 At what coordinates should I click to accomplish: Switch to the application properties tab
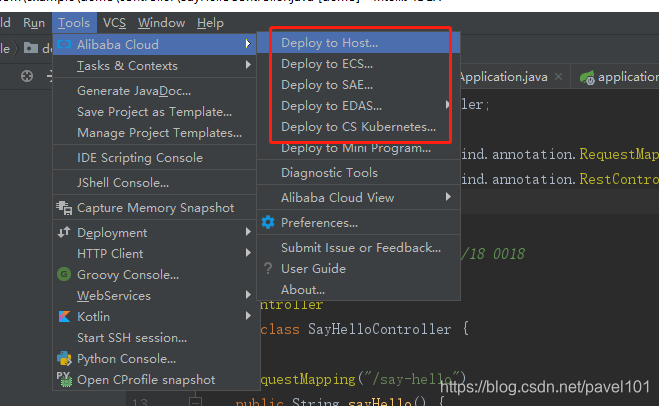coord(628,77)
